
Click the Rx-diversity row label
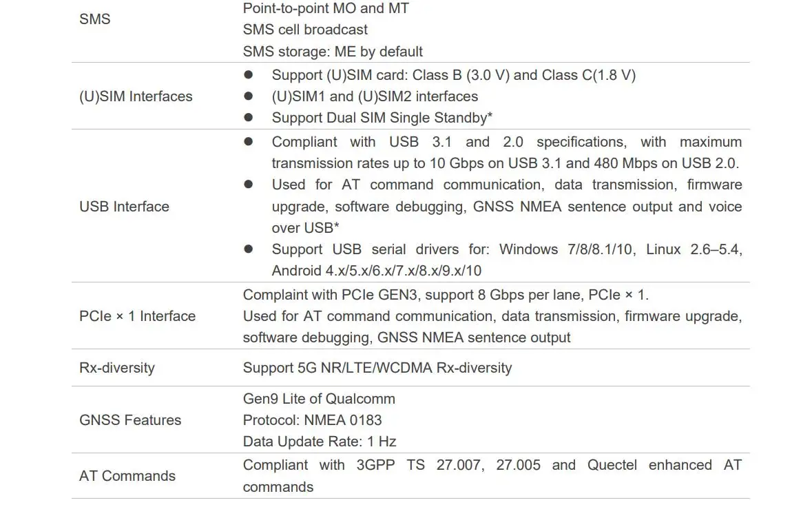117,368
